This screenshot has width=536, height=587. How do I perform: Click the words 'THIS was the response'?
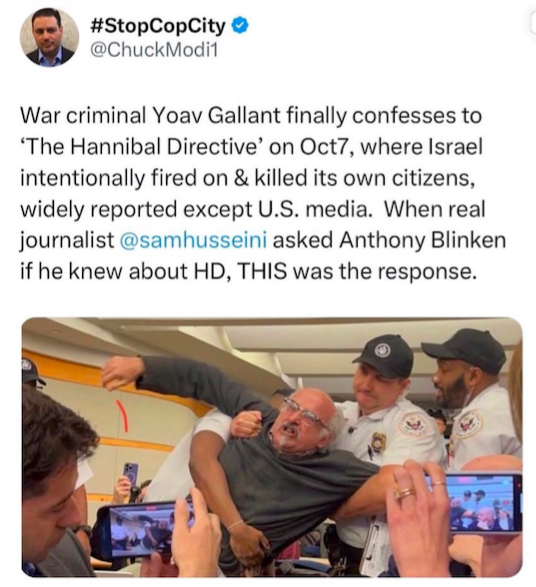[357, 271]
